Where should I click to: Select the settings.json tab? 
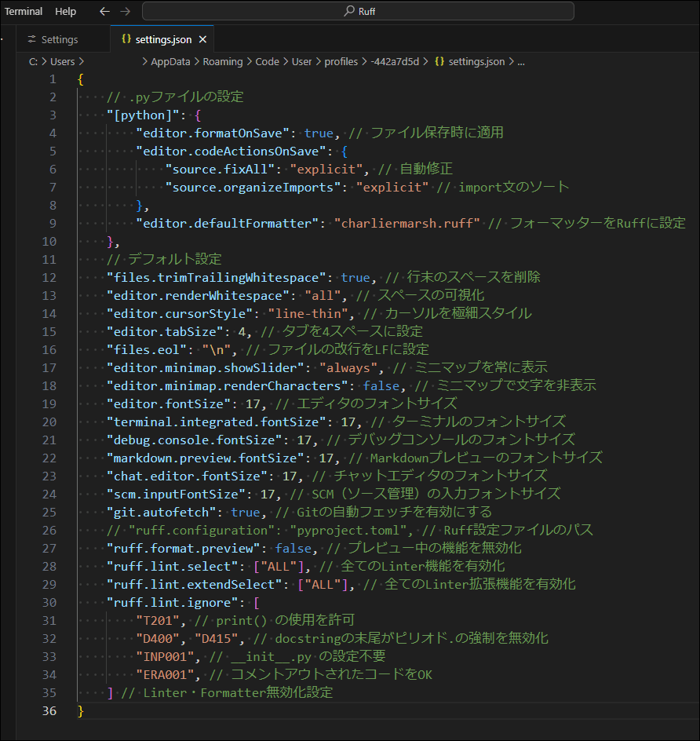[x=163, y=40]
